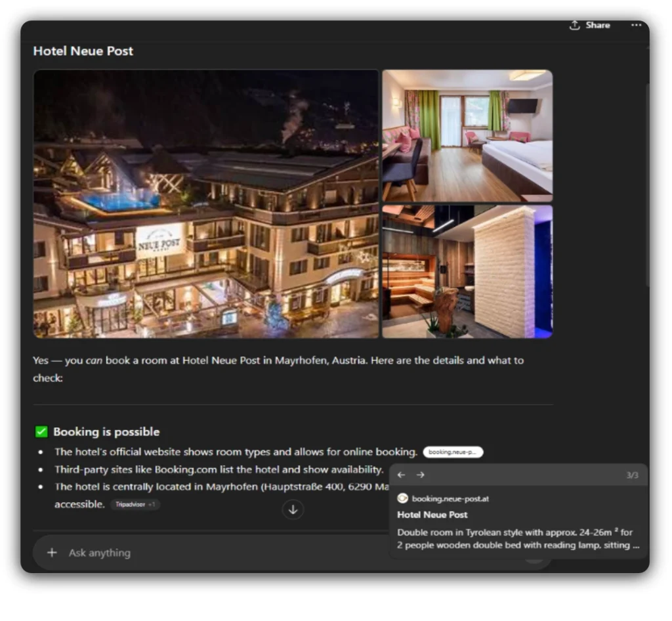The height and width of the screenshot is (621, 672).
Task: View the bedroom photo with green curtains
Action: click(x=467, y=136)
